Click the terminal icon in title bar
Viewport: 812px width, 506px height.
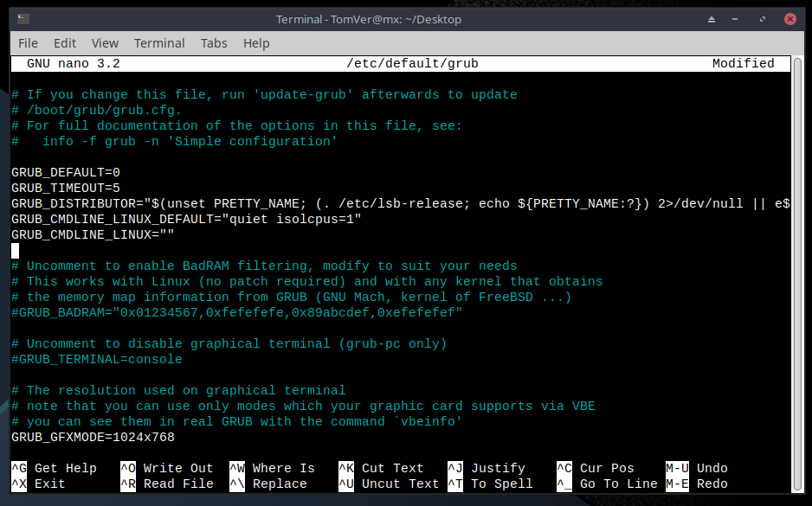(23, 19)
